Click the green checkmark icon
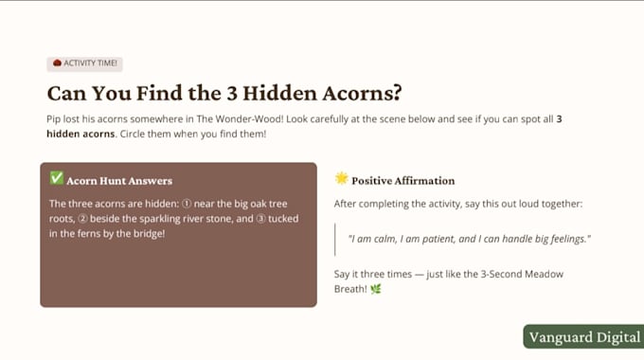This screenshot has height=360, width=644. click(x=57, y=178)
